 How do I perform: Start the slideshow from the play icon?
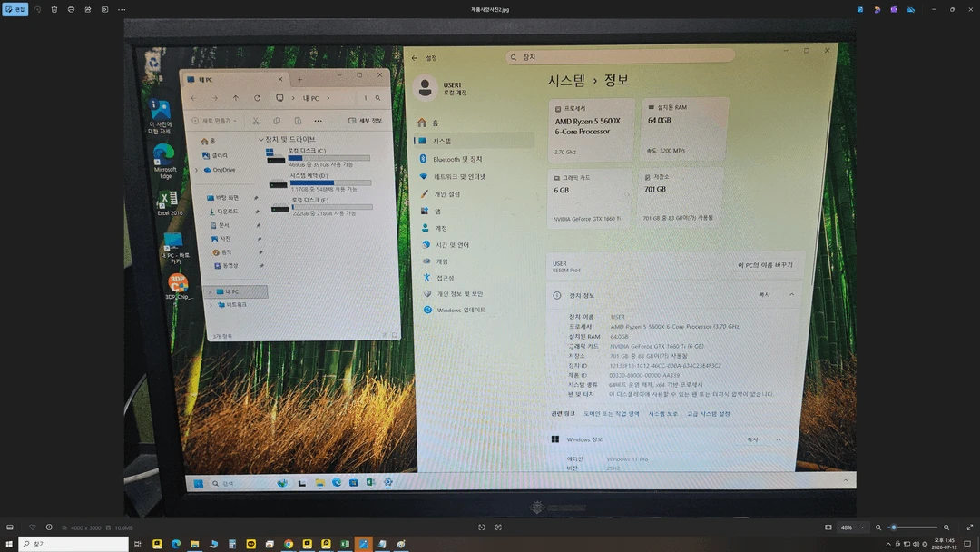click(x=105, y=9)
